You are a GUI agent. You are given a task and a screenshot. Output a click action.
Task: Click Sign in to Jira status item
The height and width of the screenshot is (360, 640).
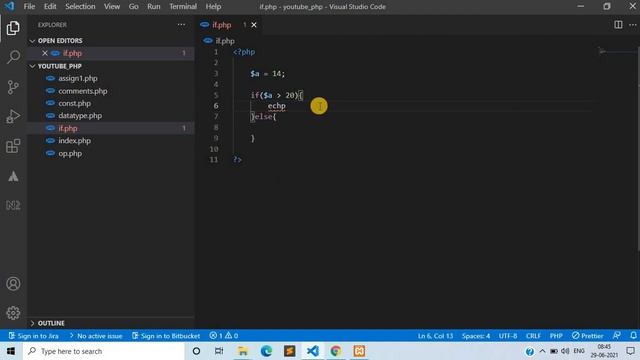tap(33, 336)
